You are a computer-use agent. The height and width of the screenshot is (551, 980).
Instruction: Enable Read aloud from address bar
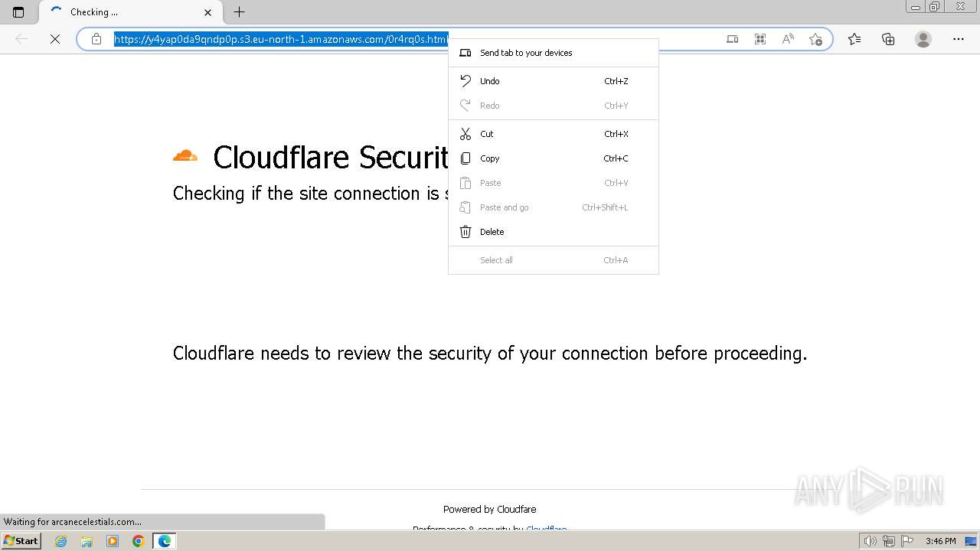click(788, 39)
